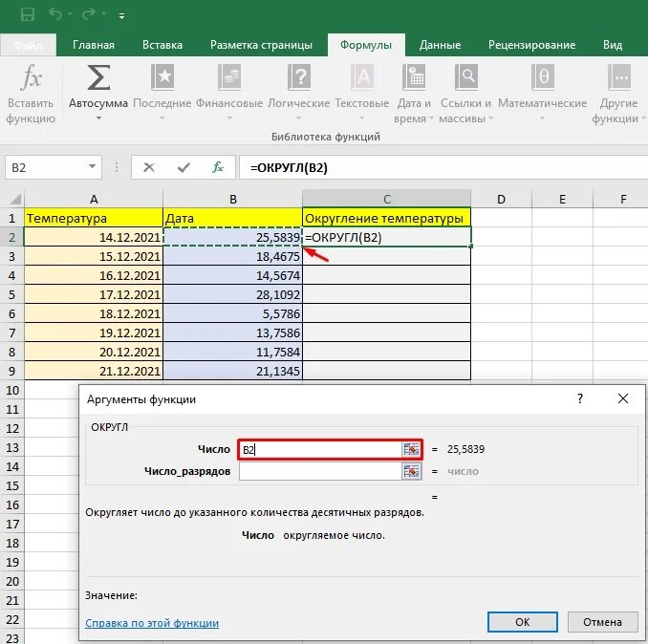Select the Округление температуры header cell
The width and height of the screenshot is (648, 644).
coord(387,218)
